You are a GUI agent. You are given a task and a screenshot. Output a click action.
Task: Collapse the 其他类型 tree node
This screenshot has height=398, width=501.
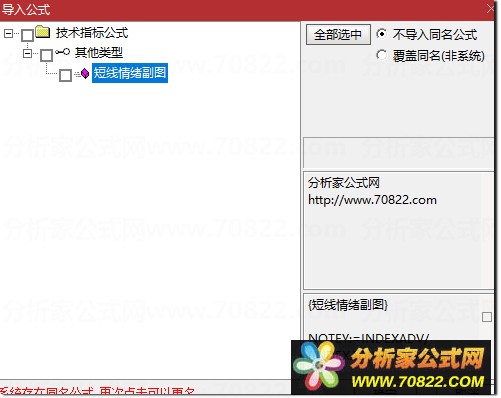pyautogui.click(x=28, y=53)
